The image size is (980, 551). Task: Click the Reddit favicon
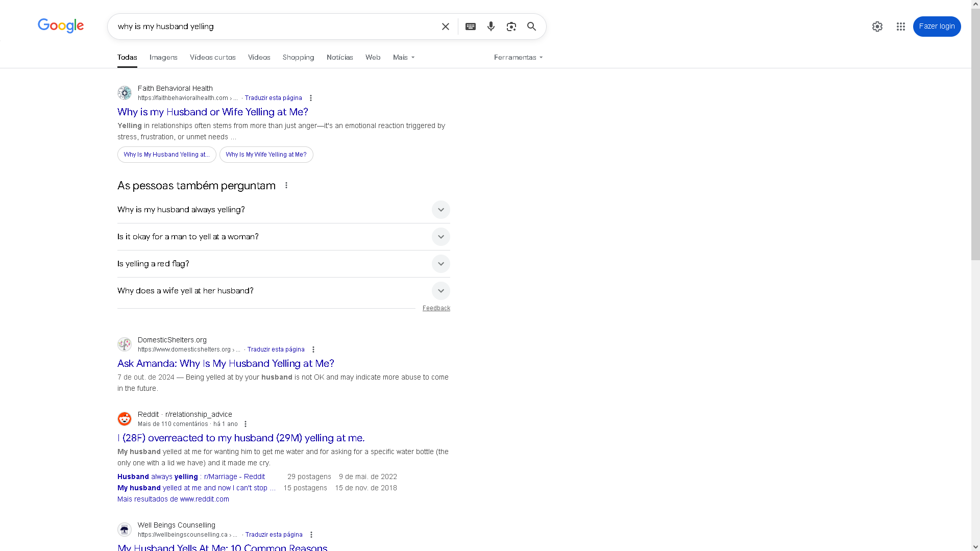pyautogui.click(x=125, y=419)
